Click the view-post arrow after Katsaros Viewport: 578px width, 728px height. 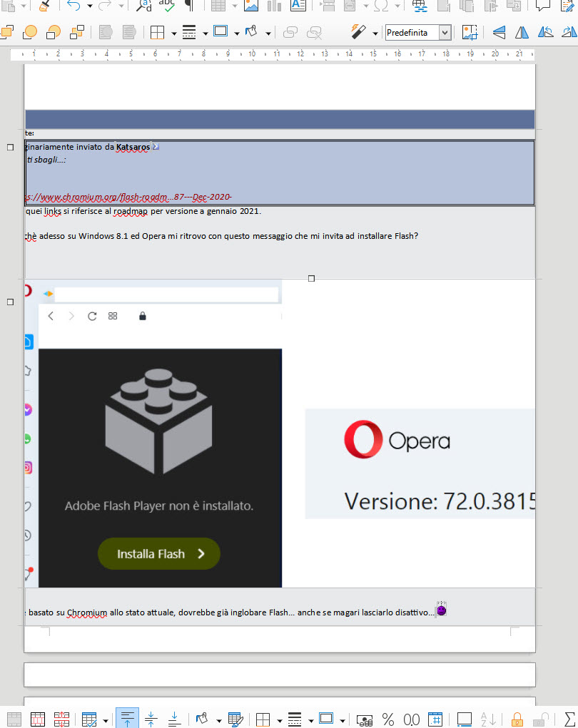pos(156,147)
